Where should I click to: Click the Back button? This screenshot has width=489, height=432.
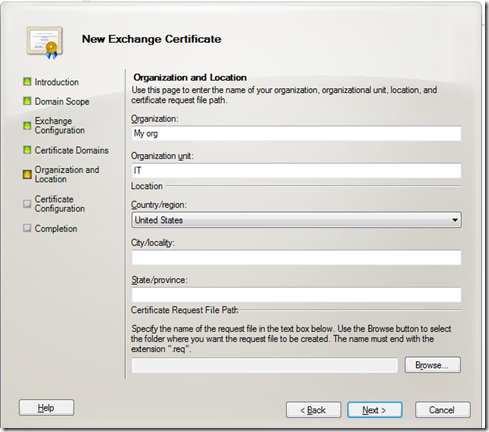tap(313, 410)
